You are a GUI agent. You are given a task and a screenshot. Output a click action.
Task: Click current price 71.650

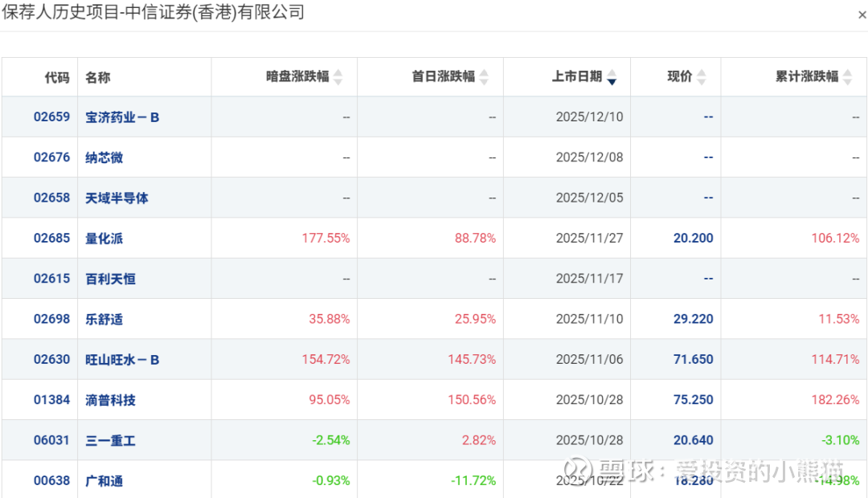[693, 359]
